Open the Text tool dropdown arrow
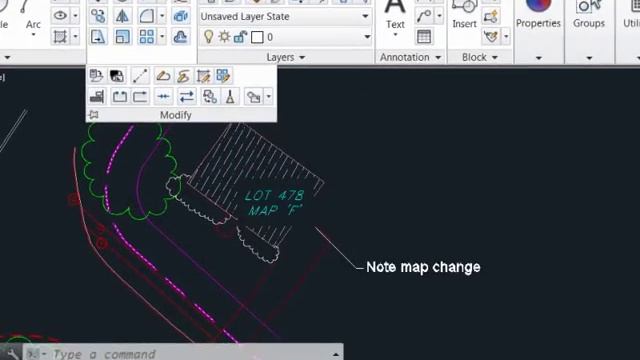 [x=395, y=35]
